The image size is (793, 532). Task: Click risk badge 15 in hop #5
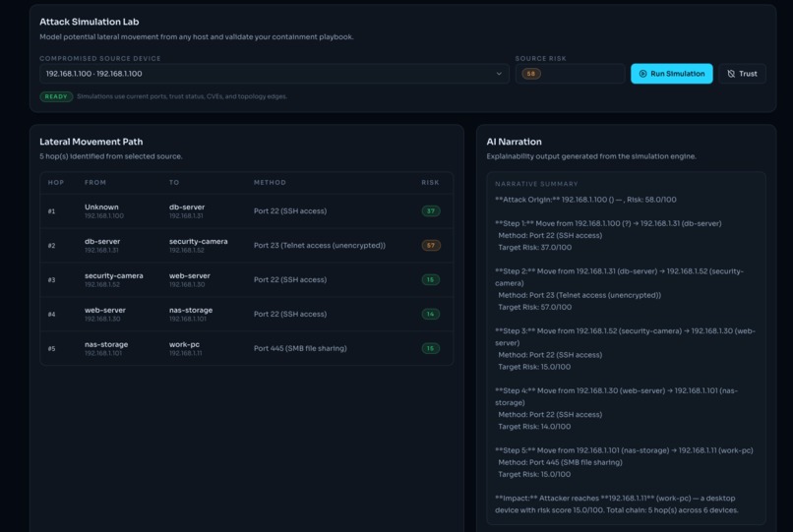click(431, 349)
